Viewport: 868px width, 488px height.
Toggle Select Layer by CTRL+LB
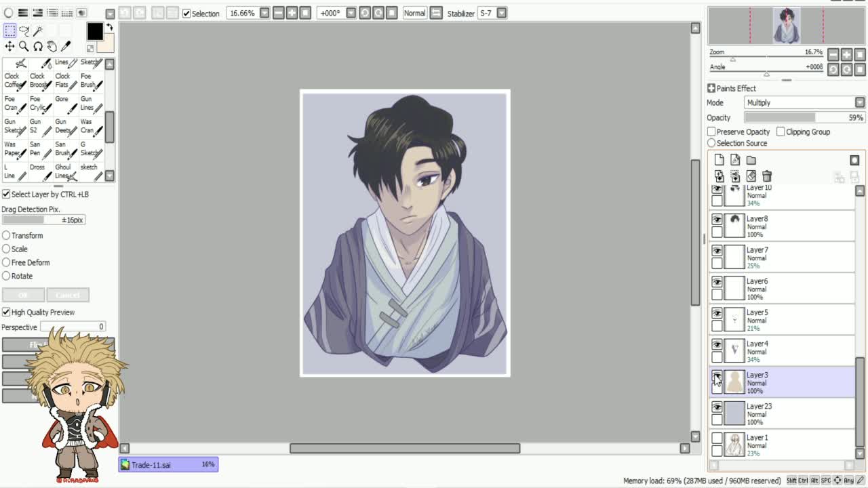tap(6, 195)
